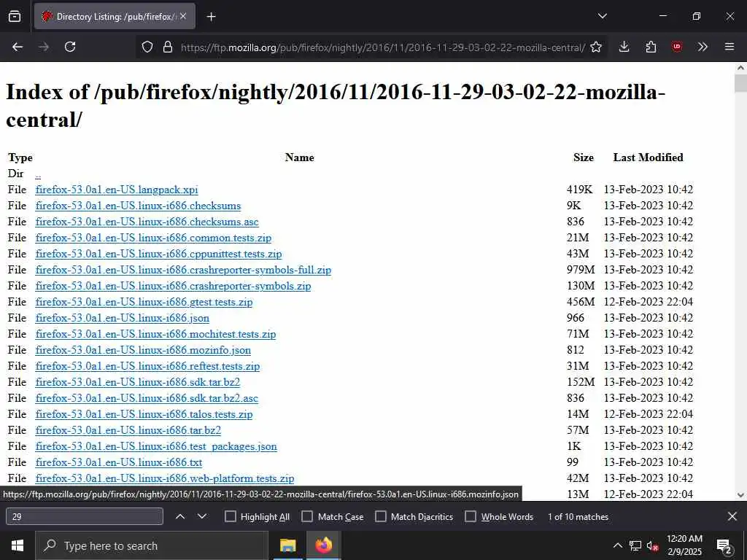Download linux-i686.talos.tests.zip
Image resolution: width=747 pixels, height=560 pixels.
[144, 414]
